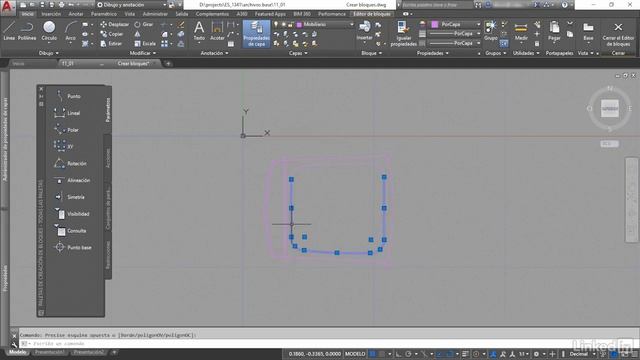Expand the Modificar panel
The width and height of the screenshot is (640, 360).
coord(142,53)
